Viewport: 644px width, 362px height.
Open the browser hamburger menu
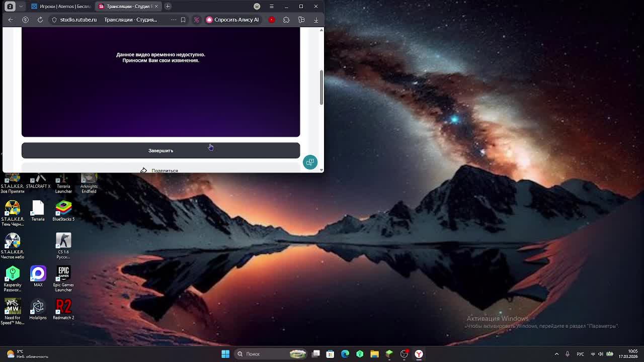[x=272, y=7]
